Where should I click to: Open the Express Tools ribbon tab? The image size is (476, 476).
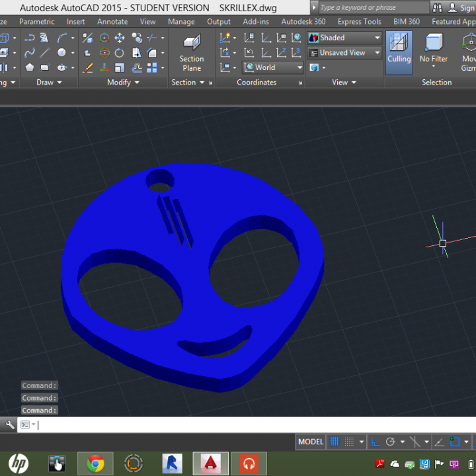[359, 21]
